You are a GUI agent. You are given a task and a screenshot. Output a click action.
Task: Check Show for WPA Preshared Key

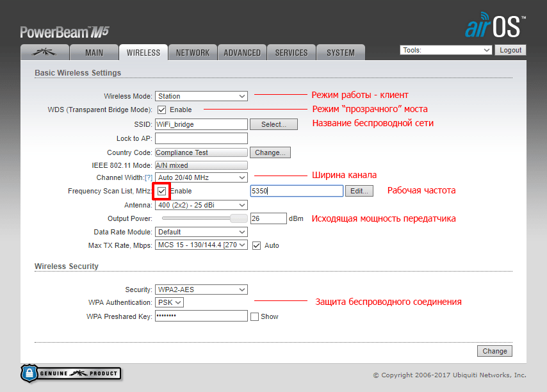point(254,316)
